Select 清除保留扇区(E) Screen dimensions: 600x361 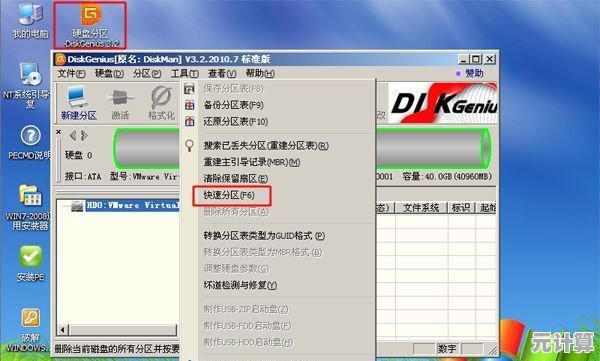click(x=279, y=178)
